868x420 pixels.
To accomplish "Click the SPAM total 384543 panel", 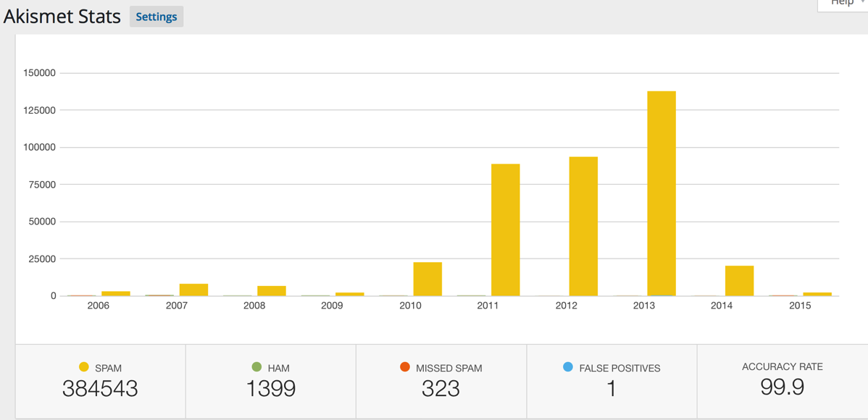I will point(100,382).
